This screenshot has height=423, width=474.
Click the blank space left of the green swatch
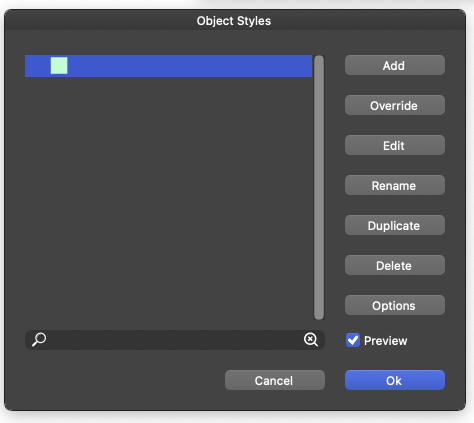click(38, 66)
